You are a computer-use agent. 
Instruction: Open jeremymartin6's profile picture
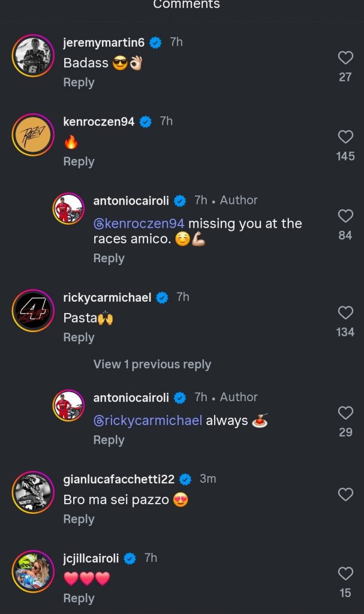click(34, 56)
